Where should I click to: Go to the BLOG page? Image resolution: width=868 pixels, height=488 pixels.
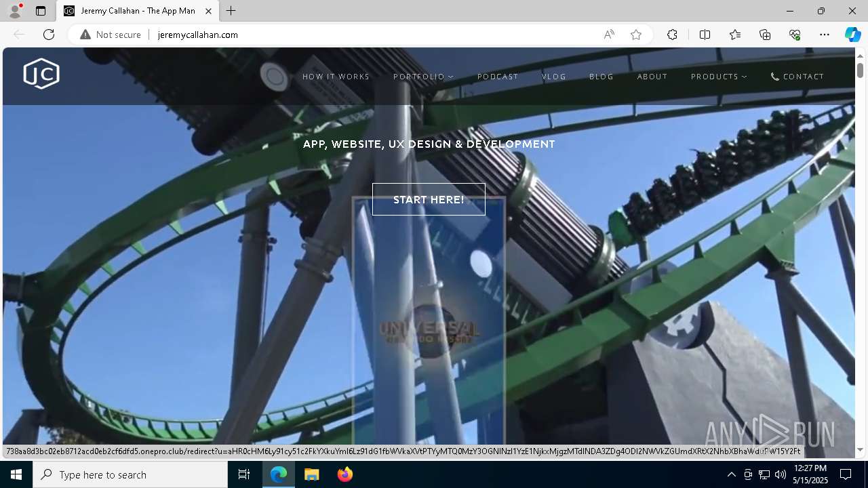[601, 77]
